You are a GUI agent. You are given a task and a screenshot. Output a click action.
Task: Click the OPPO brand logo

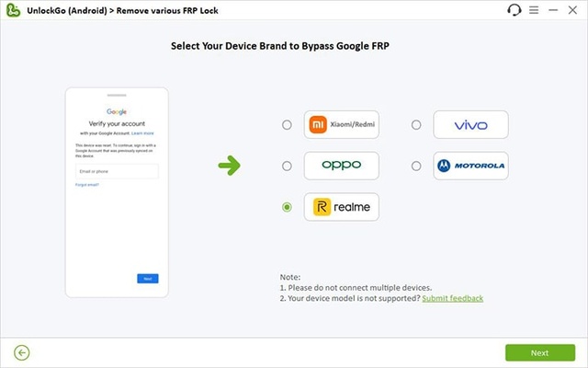(x=342, y=166)
